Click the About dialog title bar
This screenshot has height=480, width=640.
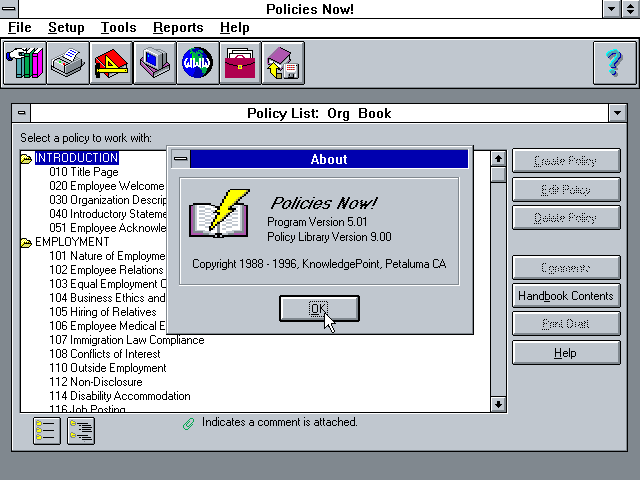click(x=329, y=159)
